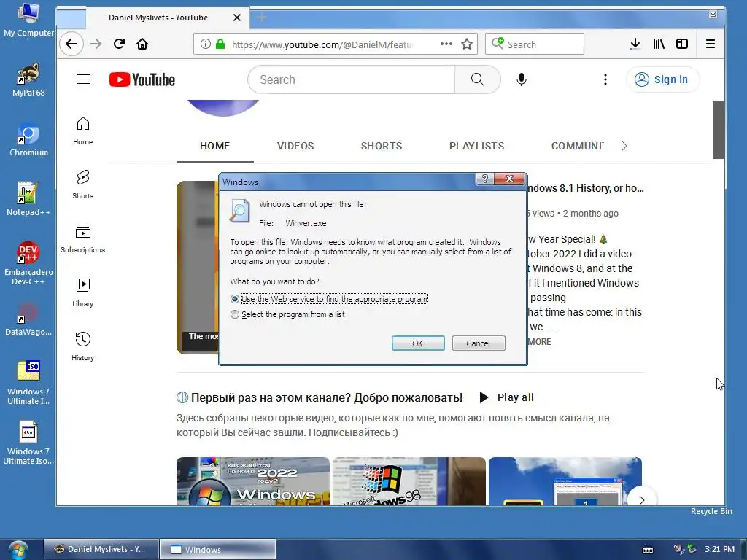Open the browser hamburger menu
The image size is (747, 560).
[711, 44]
